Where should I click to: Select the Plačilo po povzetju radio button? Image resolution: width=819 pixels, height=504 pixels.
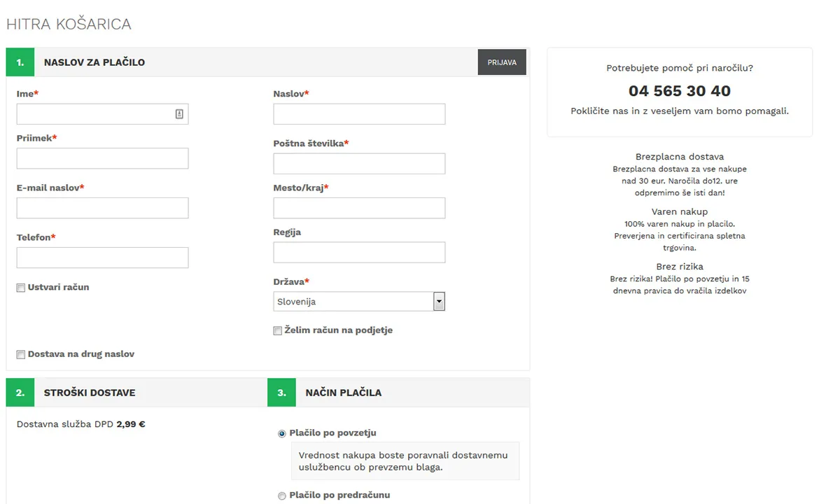click(x=282, y=433)
